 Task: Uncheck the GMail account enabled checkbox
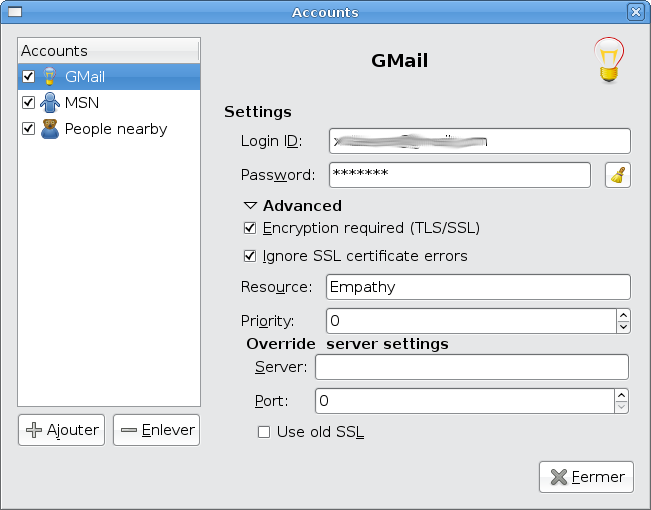click(x=28, y=76)
